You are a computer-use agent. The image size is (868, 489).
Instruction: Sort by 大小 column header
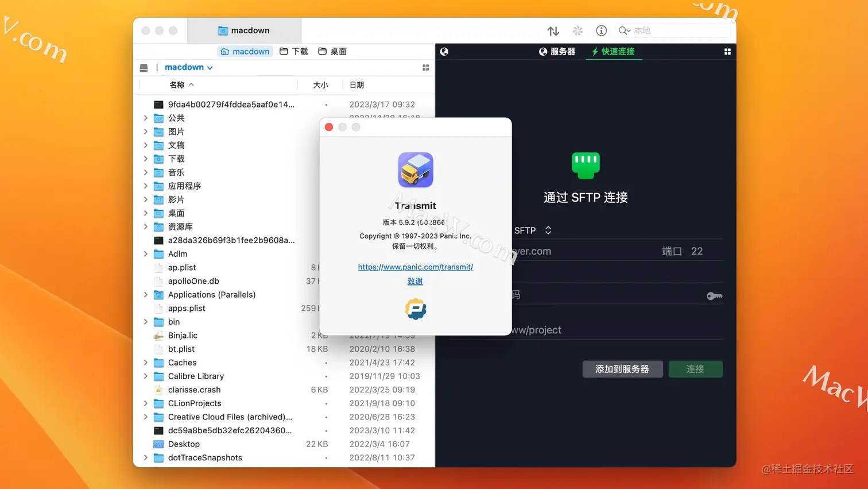point(320,84)
